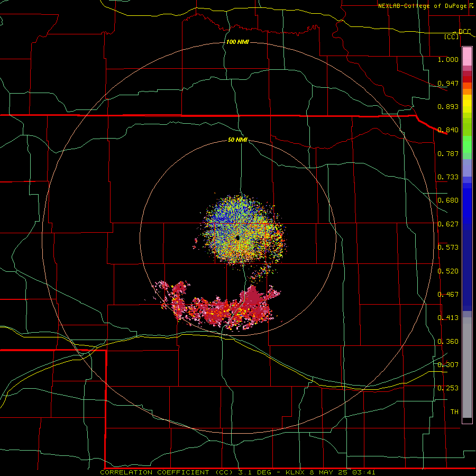The width and height of the screenshot is (476, 476).
Task: Pick the light pink swatch on the color bar
Action: coord(467,56)
